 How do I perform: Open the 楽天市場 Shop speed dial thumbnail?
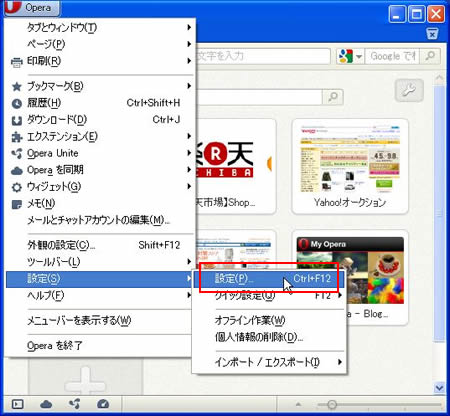click(236, 167)
